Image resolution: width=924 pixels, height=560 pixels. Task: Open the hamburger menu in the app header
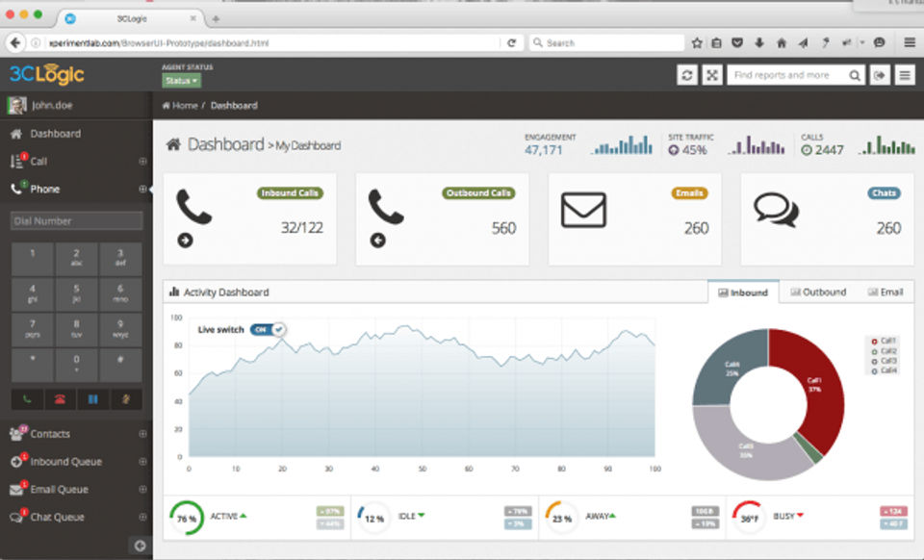pos(905,75)
